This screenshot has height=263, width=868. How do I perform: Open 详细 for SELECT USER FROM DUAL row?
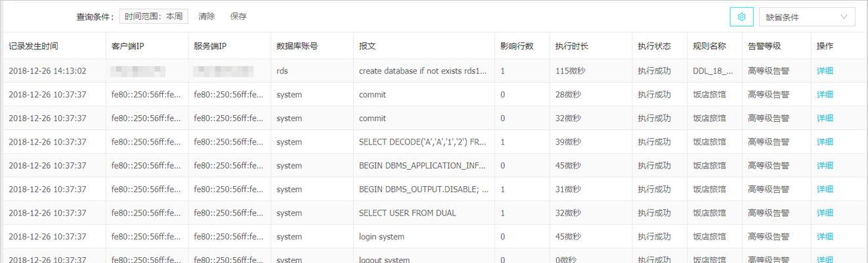coord(825,213)
